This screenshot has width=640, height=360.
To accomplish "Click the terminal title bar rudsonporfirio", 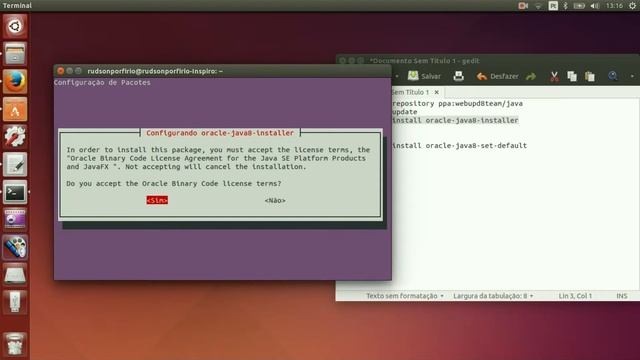I will (x=222, y=71).
